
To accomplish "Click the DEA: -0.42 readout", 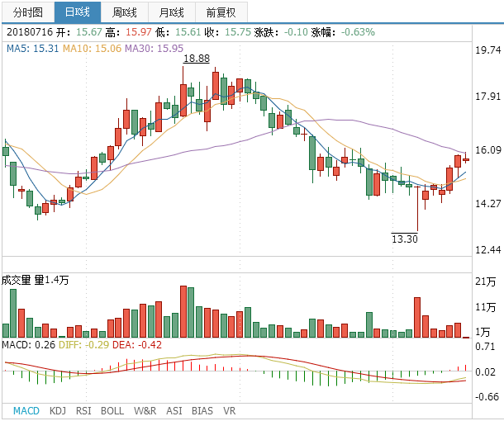I will (137, 345).
